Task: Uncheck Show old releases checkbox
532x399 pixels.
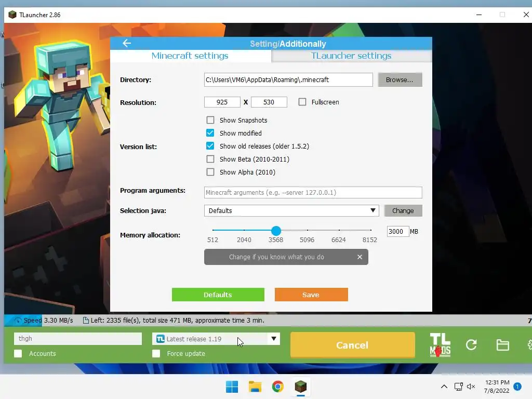Action: (x=210, y=146)
